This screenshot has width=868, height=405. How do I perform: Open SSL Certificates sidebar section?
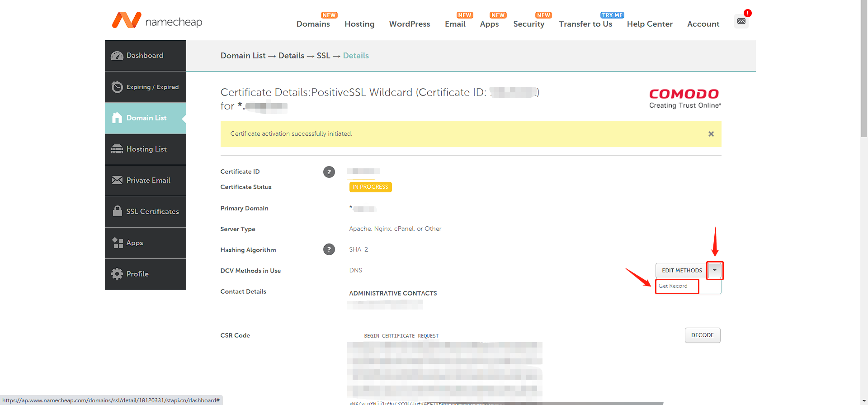146,211
